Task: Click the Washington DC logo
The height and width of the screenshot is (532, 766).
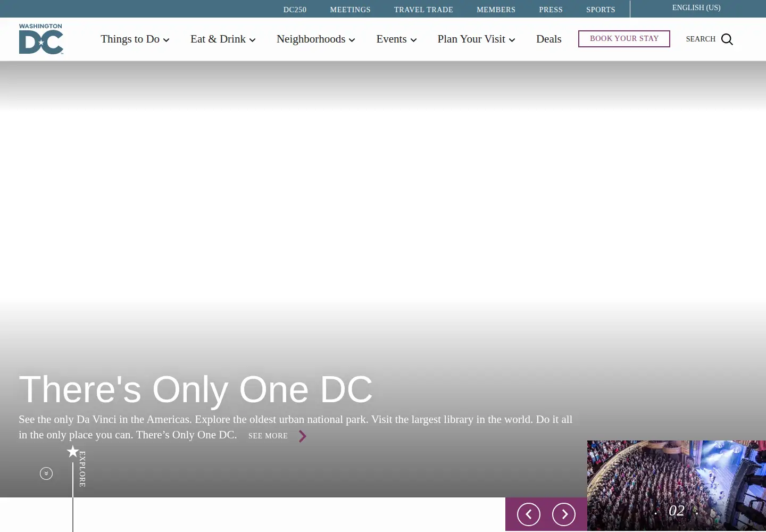Action: [41, 39]
